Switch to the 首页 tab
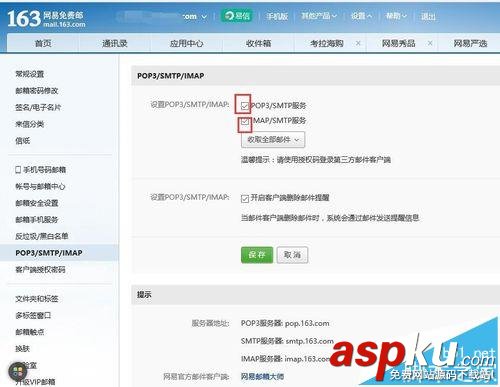This screenshot has height=387, width=500. pos(43,43)
